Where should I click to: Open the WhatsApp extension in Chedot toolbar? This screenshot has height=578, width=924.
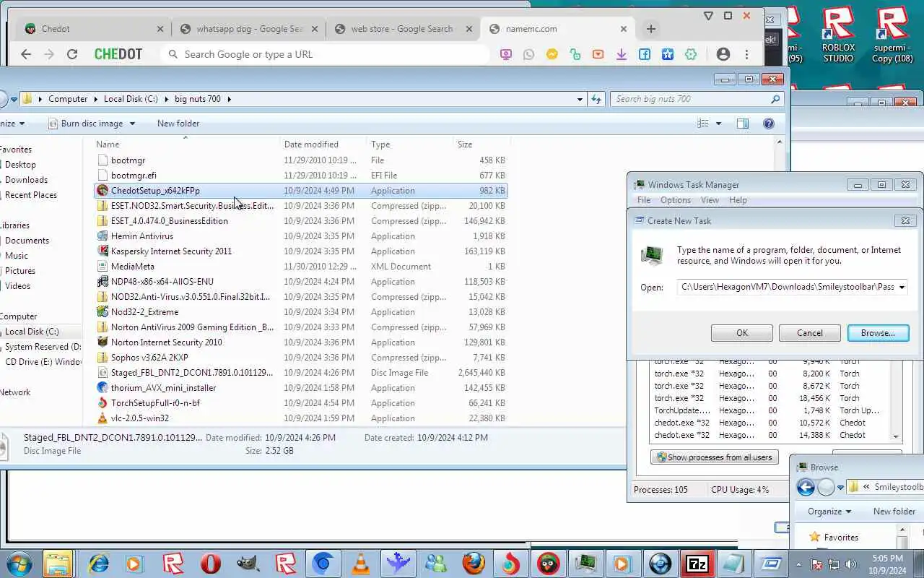528,54
